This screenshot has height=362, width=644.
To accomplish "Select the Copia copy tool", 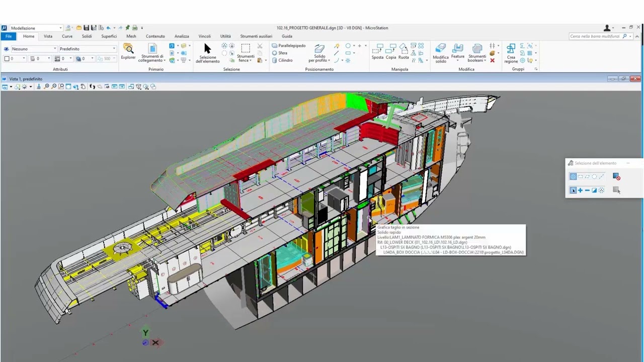I will pos(391,52).
